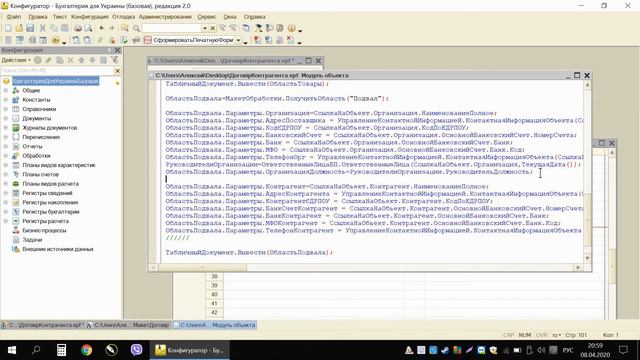Comment out lines with the // icon
The width and height of the screenshot is (640, 360).
[x=100, y=40]
